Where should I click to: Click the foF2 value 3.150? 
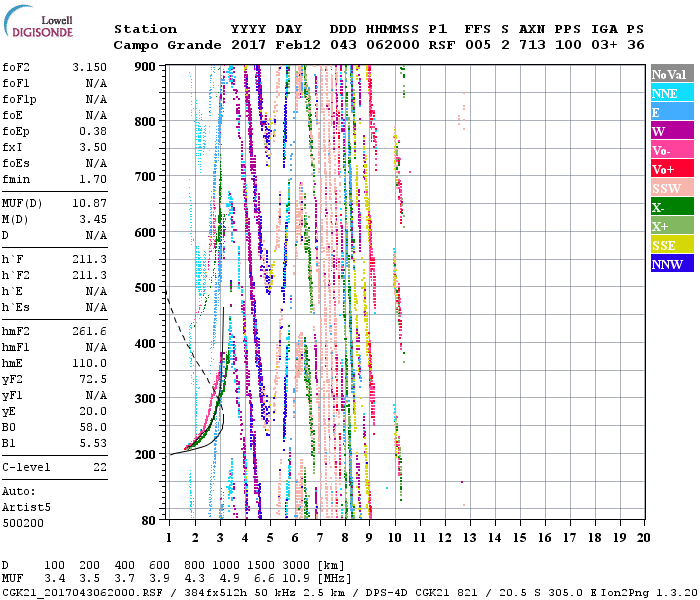(x=89, y=67)
